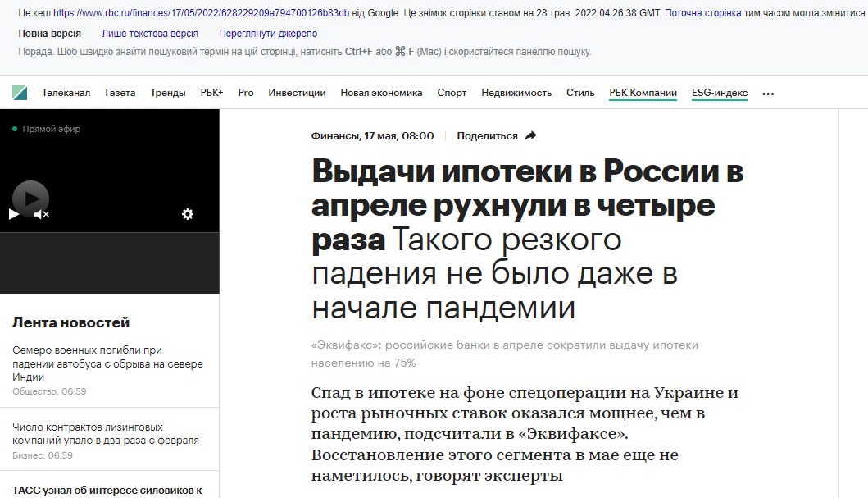
Task: Open the Телеканал menu item
Action: pos(66,93)
